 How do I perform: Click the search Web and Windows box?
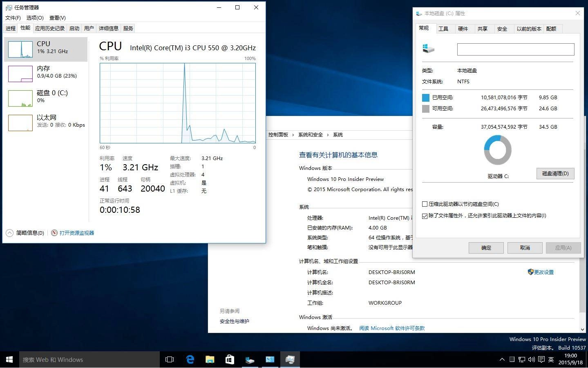(x=89, y=359)
